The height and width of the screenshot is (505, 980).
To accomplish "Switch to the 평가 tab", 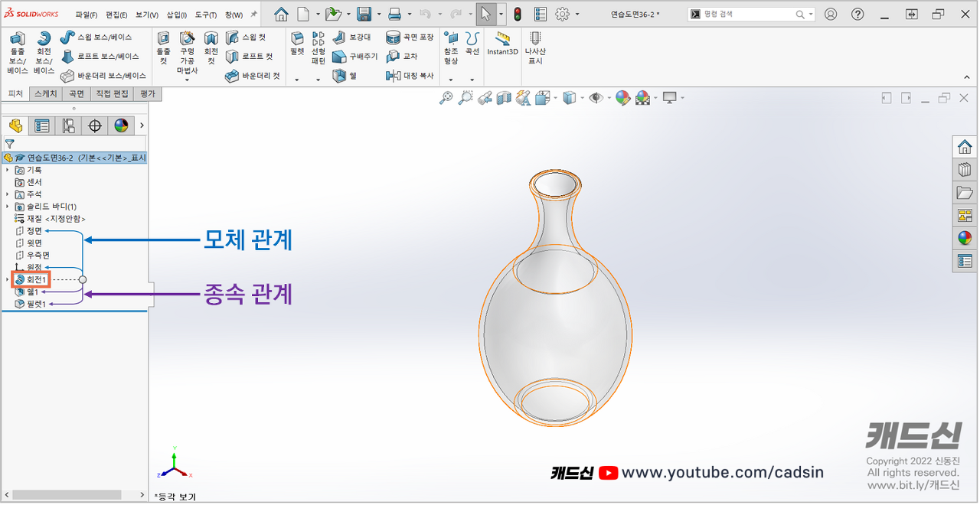I will click(x=148, y=94).
